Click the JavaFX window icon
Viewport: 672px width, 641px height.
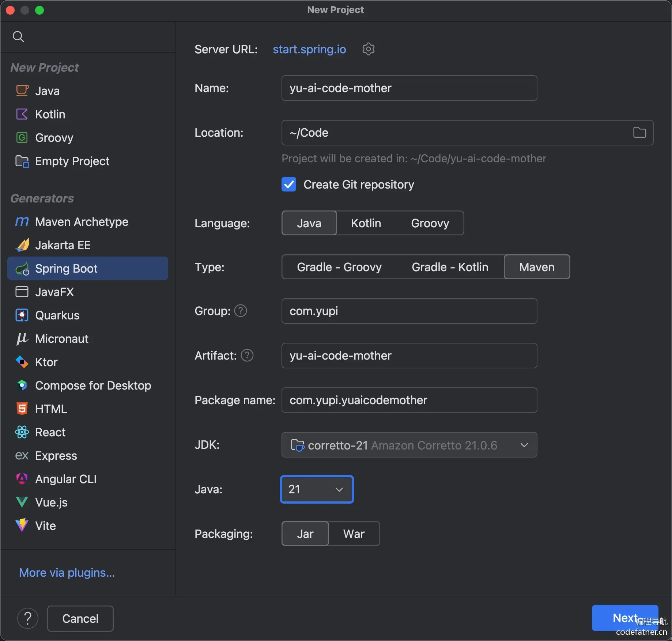point(22,292)
